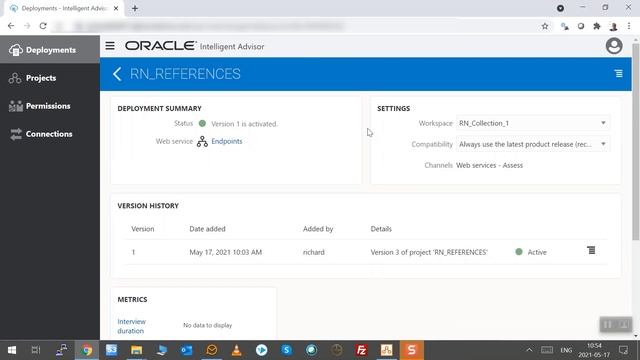
Task: Click the browser back button
Action: 11,26
